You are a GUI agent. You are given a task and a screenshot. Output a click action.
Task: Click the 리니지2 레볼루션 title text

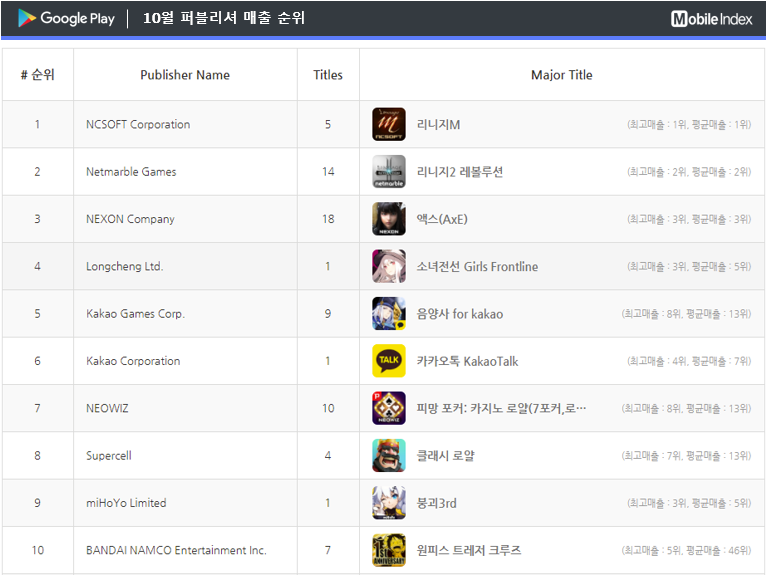point(460,172)
